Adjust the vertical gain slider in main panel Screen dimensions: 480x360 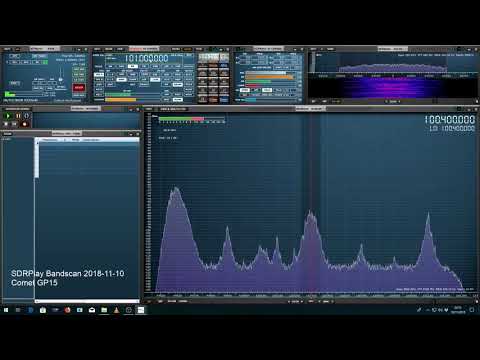point(61,75)
